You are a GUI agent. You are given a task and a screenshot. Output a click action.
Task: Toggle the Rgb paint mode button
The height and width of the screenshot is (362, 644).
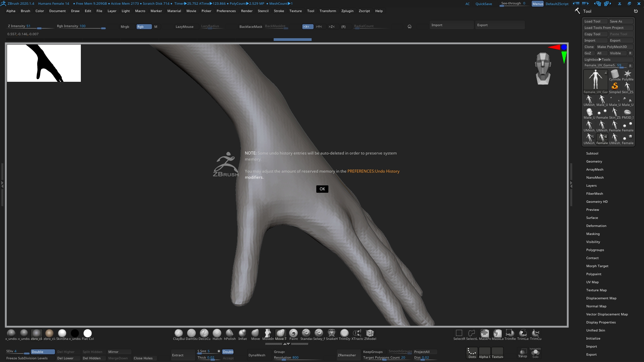tap(144, 26)
